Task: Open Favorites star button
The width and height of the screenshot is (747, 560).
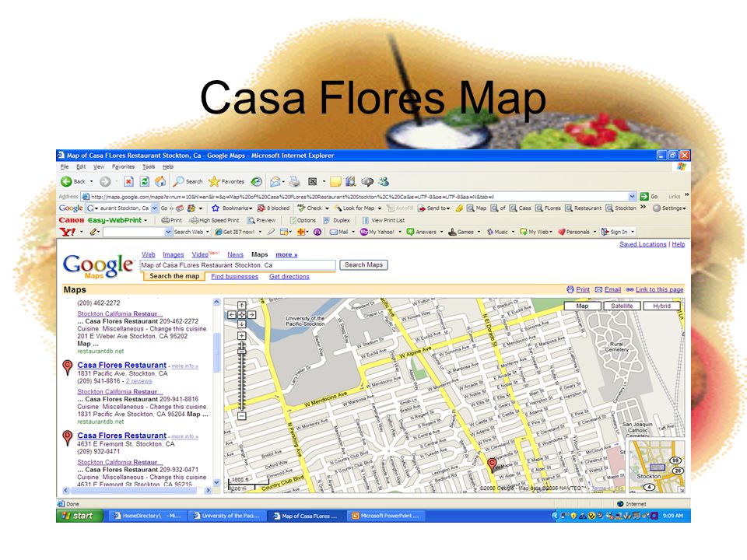Action: pos(226,181)
